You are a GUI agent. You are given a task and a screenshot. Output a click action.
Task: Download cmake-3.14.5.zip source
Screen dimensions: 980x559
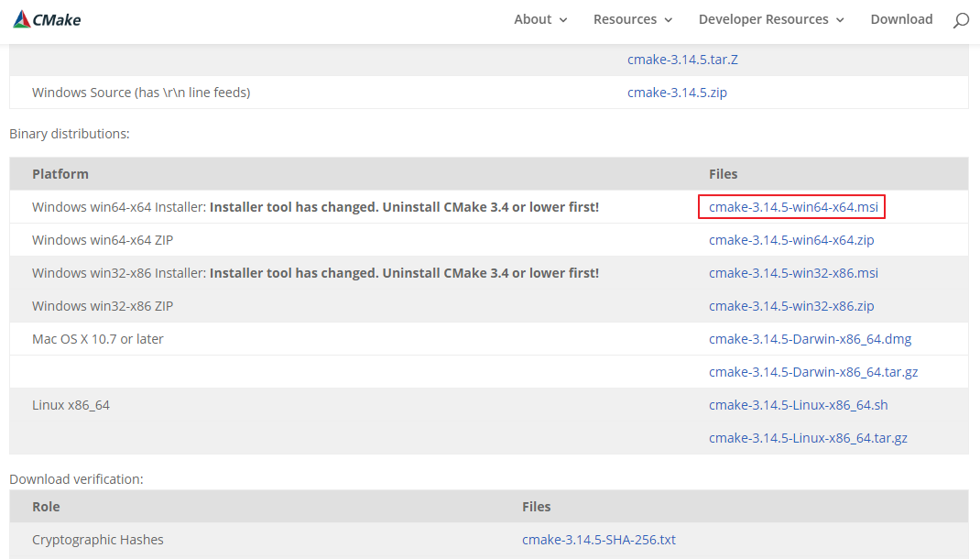[x=677, y=93]
